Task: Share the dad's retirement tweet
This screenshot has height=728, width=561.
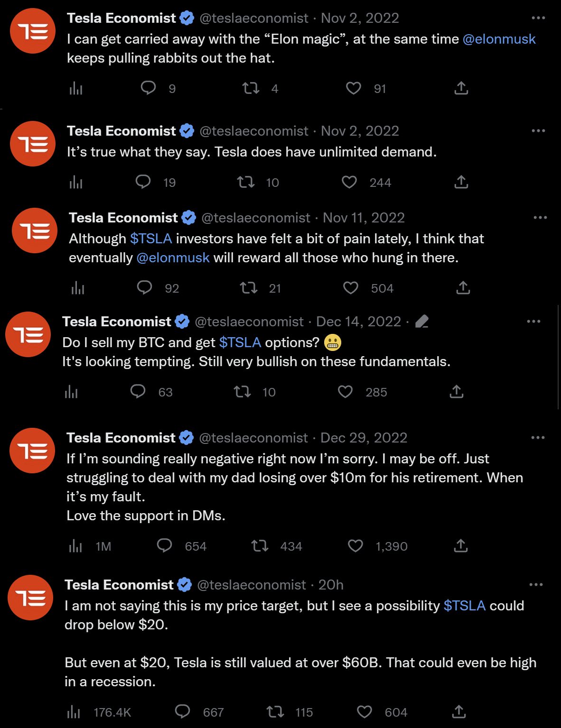Action: (x=460, y=546)
